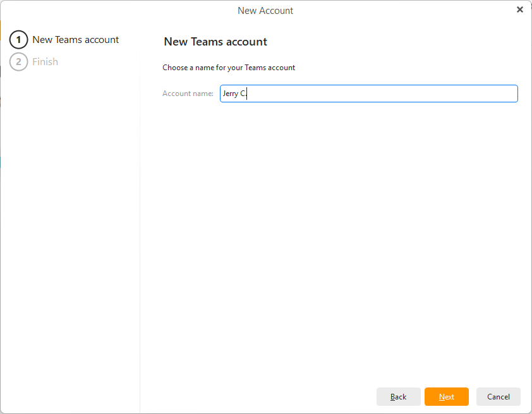
Task: Cancel the new account setup
Action: (x=498, y=396)
